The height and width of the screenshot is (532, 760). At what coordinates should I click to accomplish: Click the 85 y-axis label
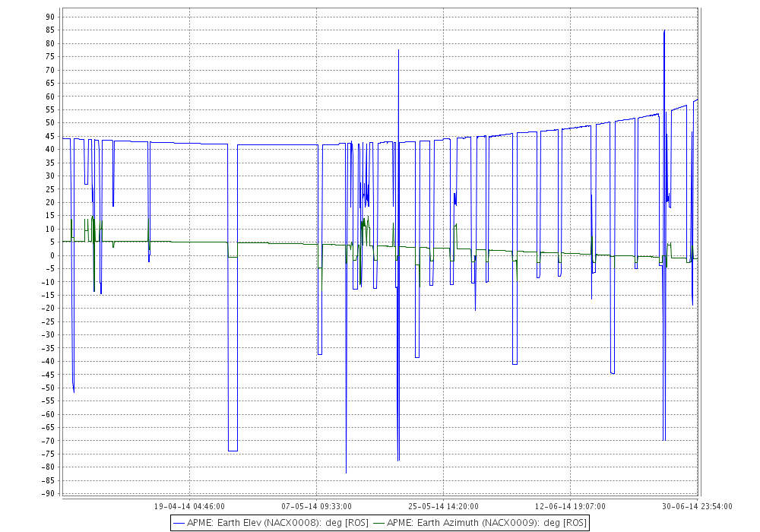click(50, 30)
